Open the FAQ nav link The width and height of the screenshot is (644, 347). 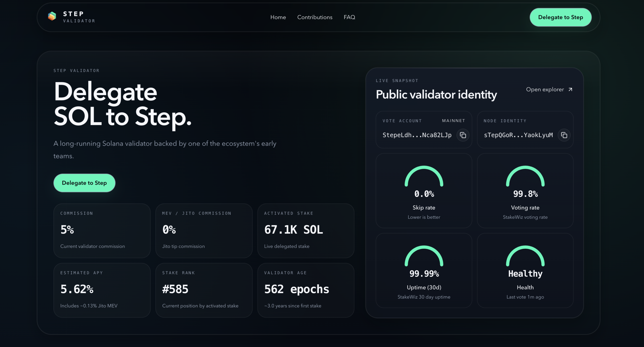pyautogui.click(x=349, y=17)
